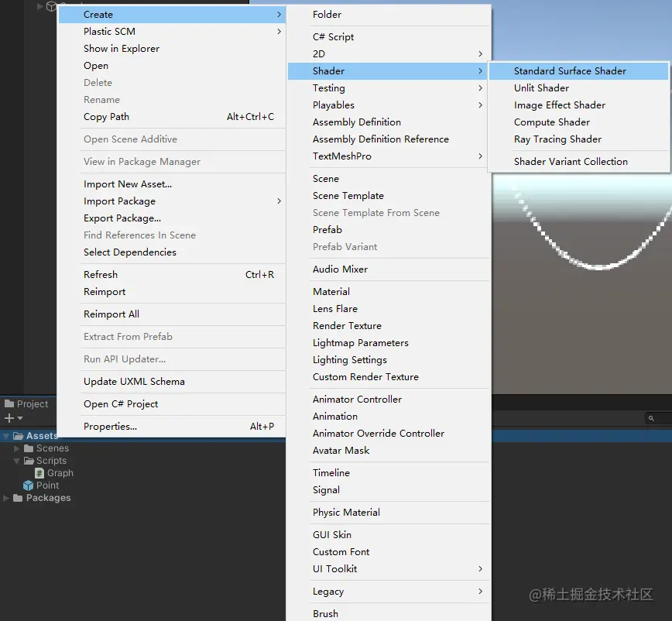Select Animator Controller menu item
Viewport: 672px width, 621px height.
click(389, 400)
